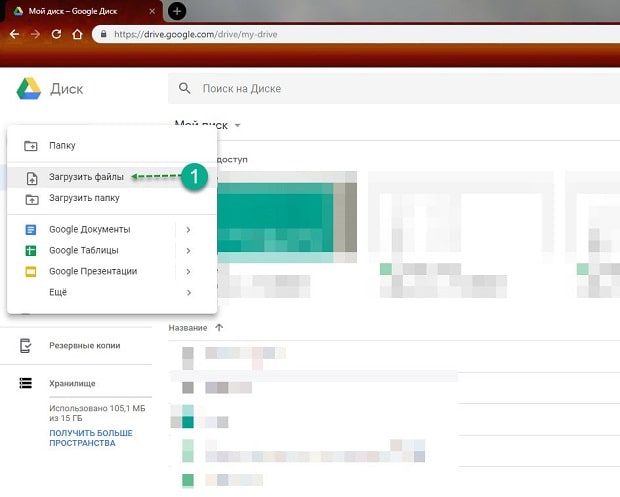620x497 pixels.
Task: Expand Google Документы submenu chevron
Action: pyautogui.click(x=189, y=230)
